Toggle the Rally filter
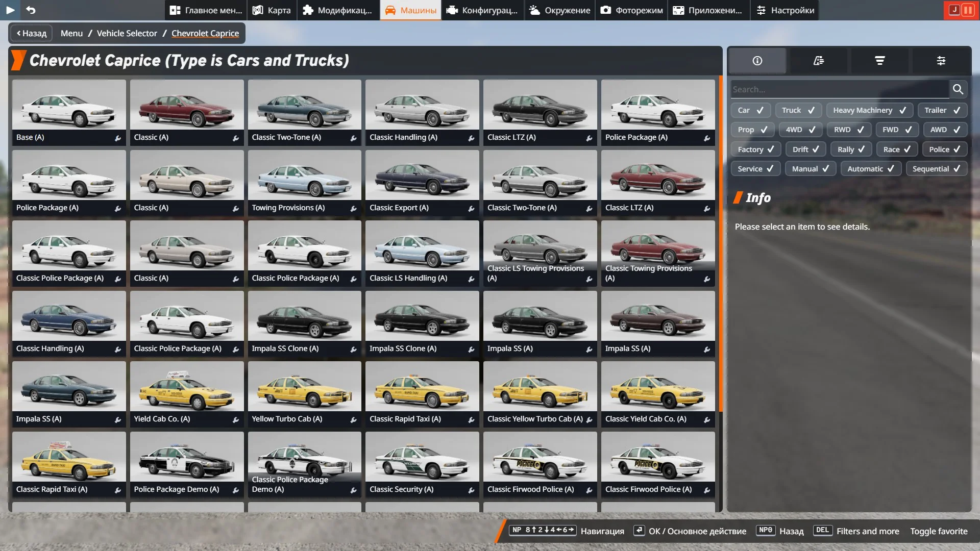This screenshot has width=980, height=551. pos(851,149)
